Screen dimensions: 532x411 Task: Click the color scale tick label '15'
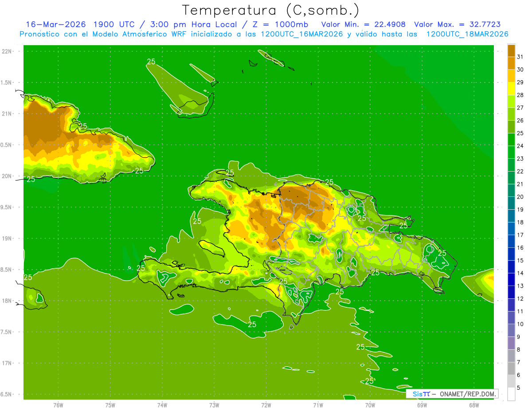[x=520, y=260]
